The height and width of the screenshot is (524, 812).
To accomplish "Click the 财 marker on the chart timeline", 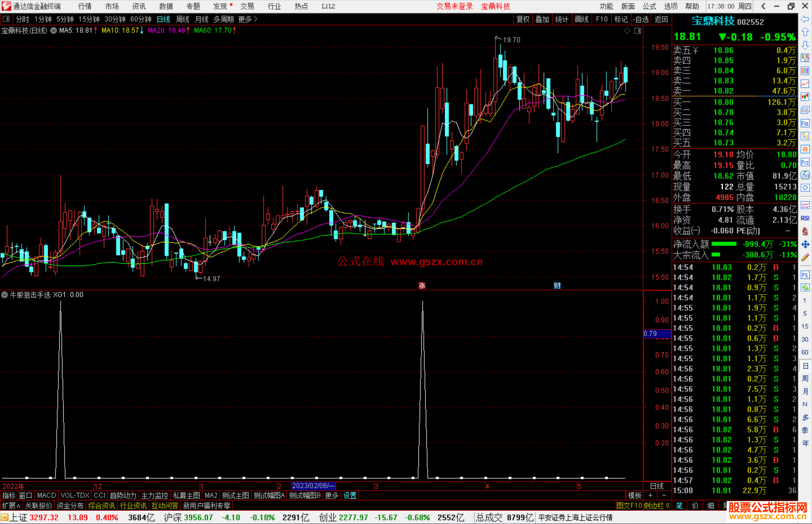I will click(557, 285).
